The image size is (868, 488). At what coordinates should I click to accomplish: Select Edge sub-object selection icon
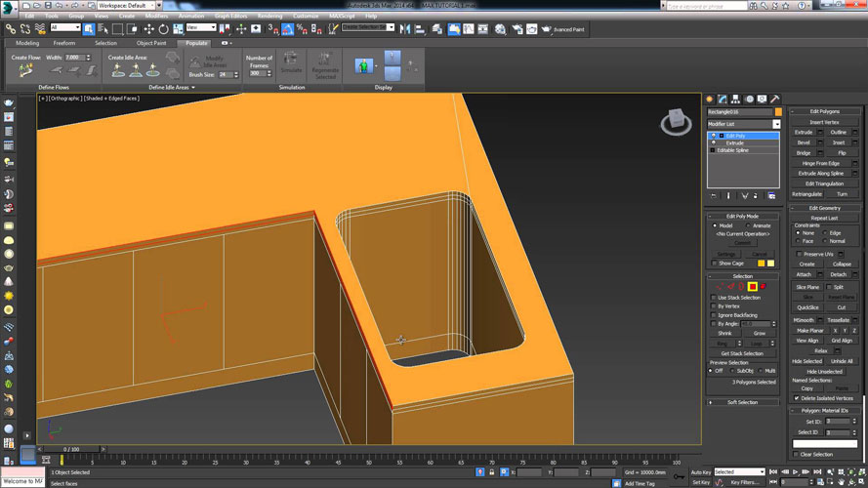point(730,286)
